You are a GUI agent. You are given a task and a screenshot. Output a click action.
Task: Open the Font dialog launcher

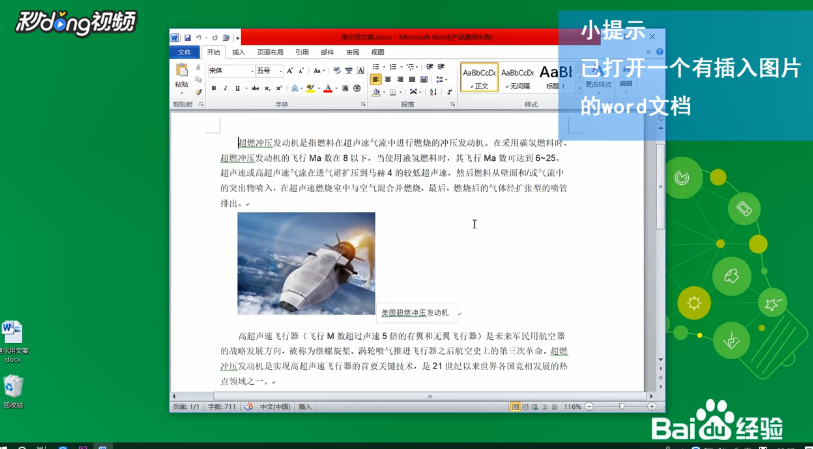[x=363, y=104]
